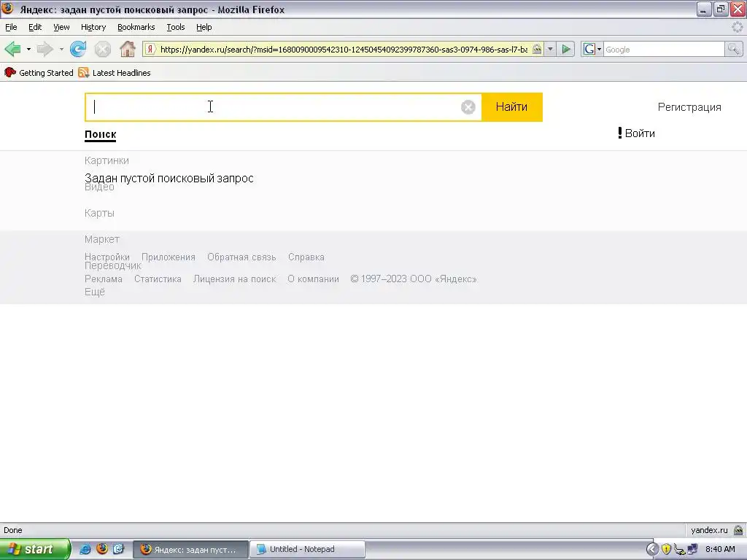The width and height of the screenshot is (747, 560).
Task: Click the lock icon in the address bar
Action: 537,49
